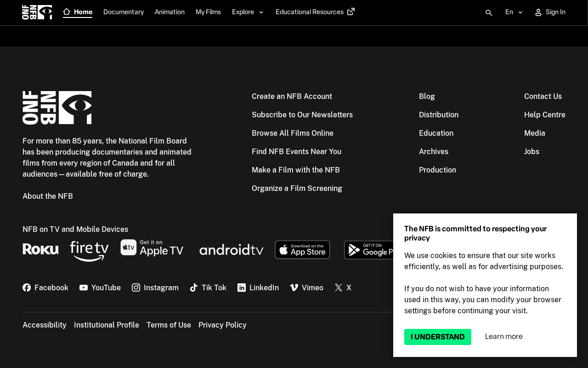Viewport: 588px width, 368px height.
Task: Open the Roku app badge
Action: point(40,249)
